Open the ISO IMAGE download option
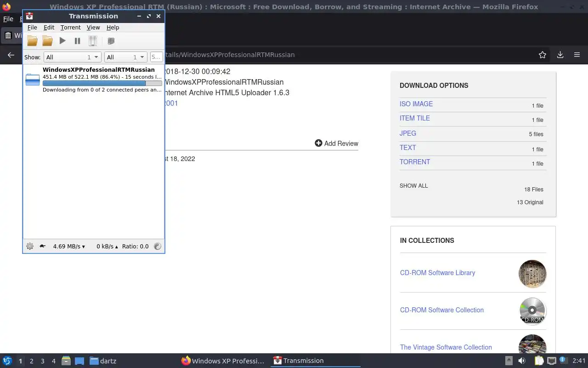 (416, 104)
